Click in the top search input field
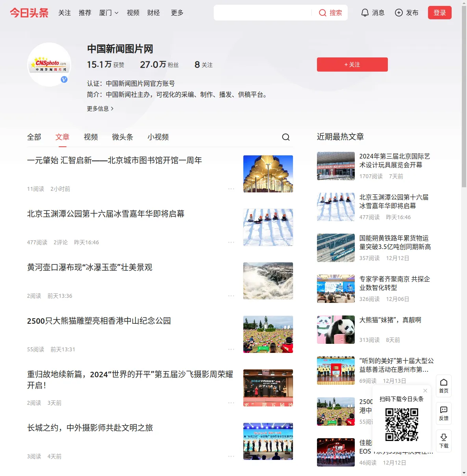This screenshot has width=467, height=476. [x=263, y=13]
